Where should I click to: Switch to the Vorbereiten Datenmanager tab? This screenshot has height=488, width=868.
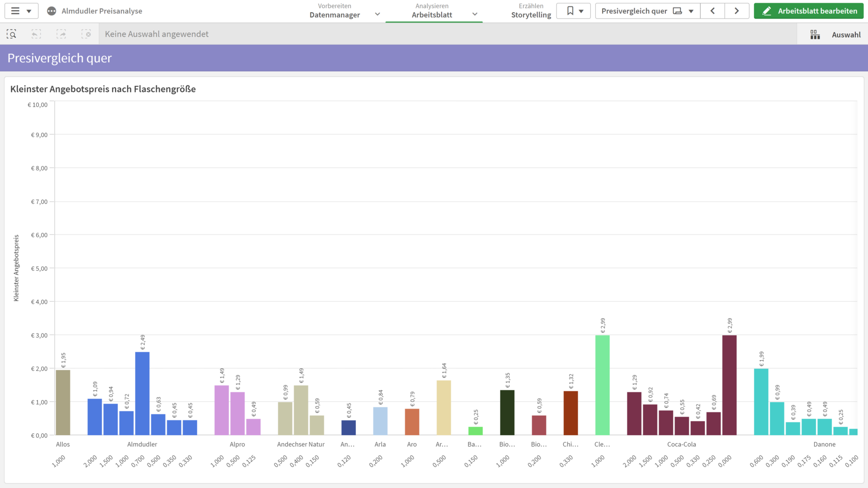(335, 11)
